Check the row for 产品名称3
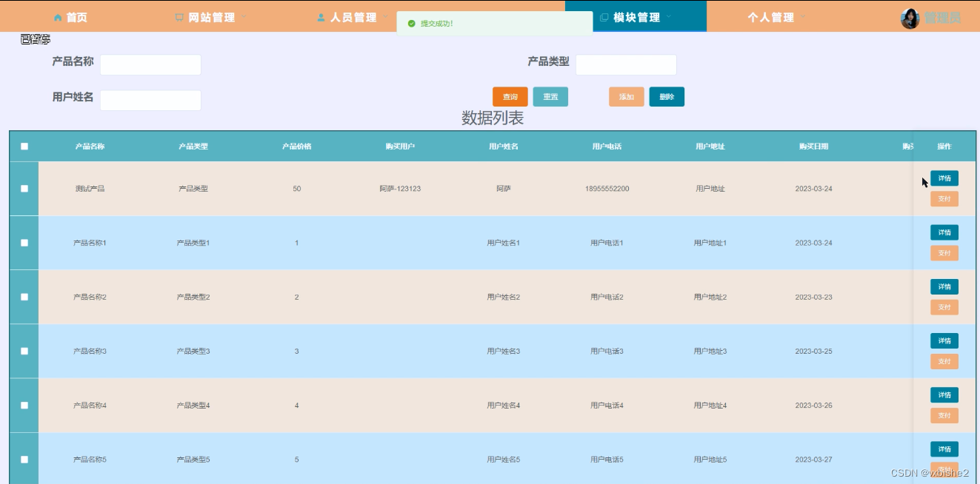The width and height of the screenshot is (980, 484). (24, 351)
